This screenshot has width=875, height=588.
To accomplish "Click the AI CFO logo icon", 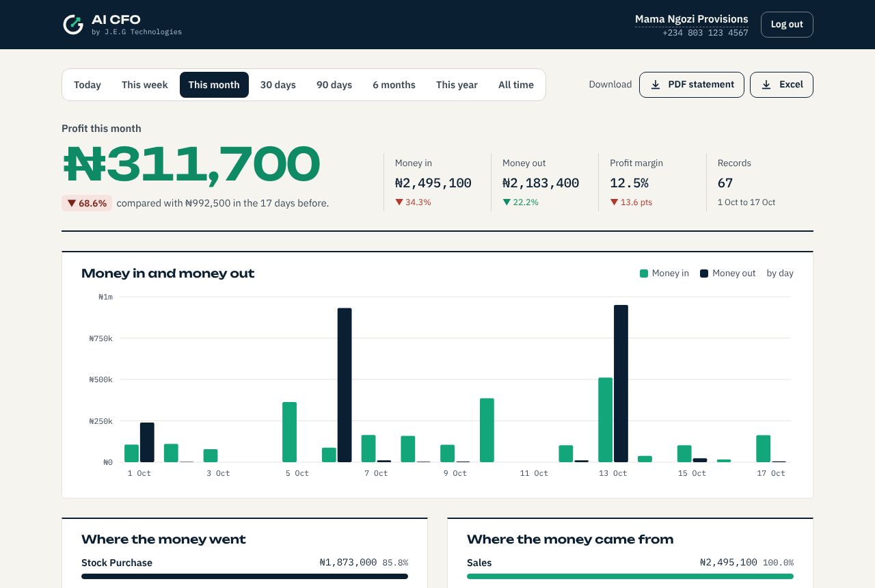I will 73,25.
